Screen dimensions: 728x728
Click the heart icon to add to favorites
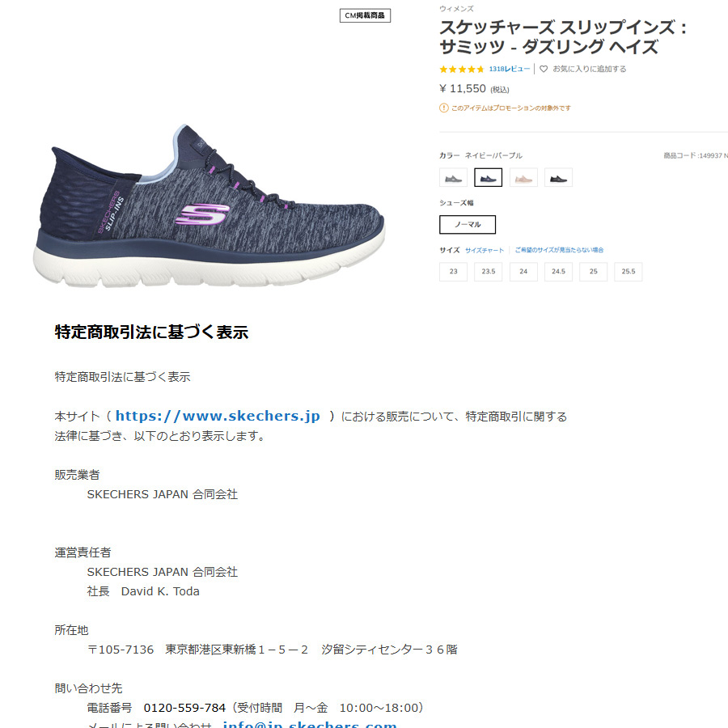pyautogui.click(x=544, y=69)
